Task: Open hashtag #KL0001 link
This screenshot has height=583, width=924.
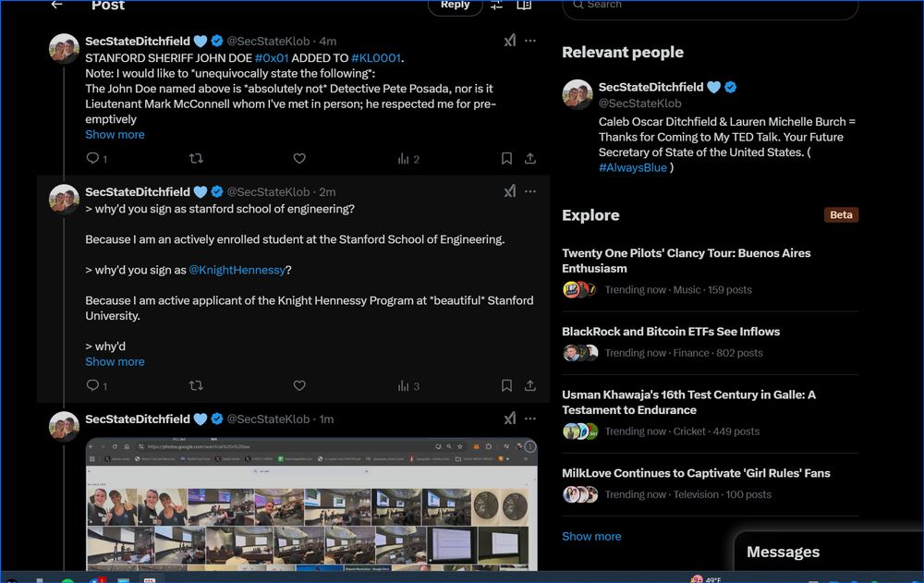Action: 376,58
